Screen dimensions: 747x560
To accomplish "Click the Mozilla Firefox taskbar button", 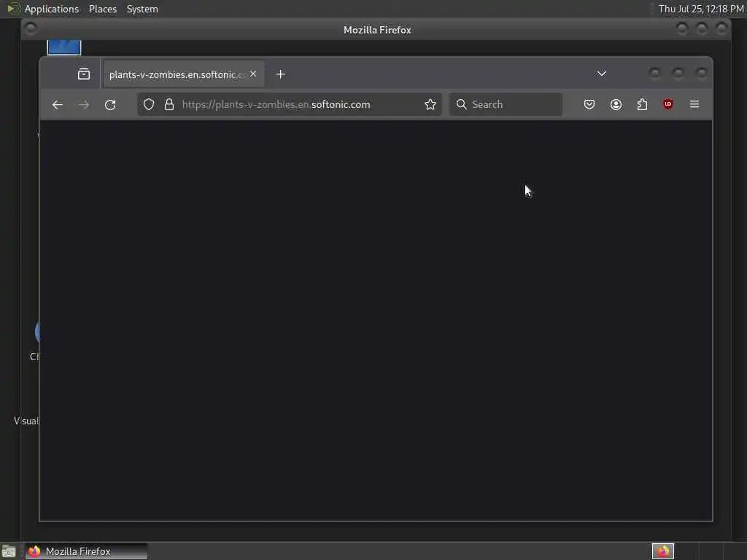I will click(86, 551).
